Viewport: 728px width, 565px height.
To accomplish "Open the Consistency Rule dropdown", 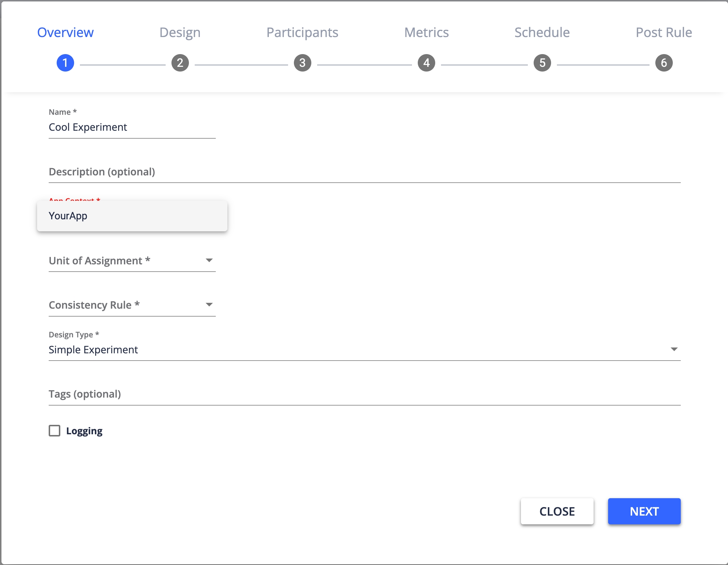I will point(209,305).
